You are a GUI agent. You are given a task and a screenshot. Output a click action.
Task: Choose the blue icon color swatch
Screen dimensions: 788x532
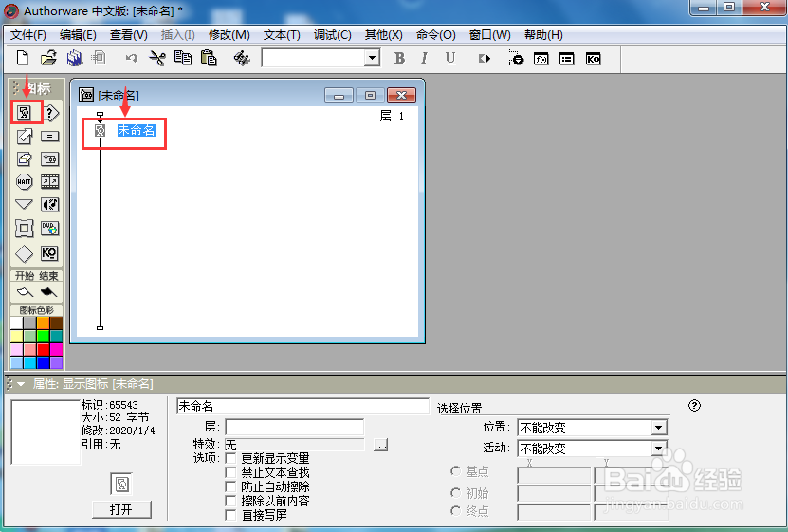[44, 362]
